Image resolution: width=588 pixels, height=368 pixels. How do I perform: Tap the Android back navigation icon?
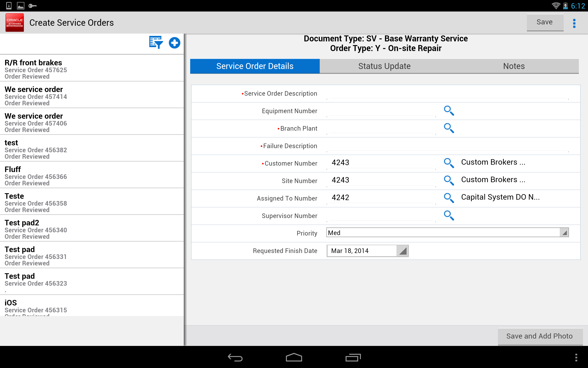[235, 357]
